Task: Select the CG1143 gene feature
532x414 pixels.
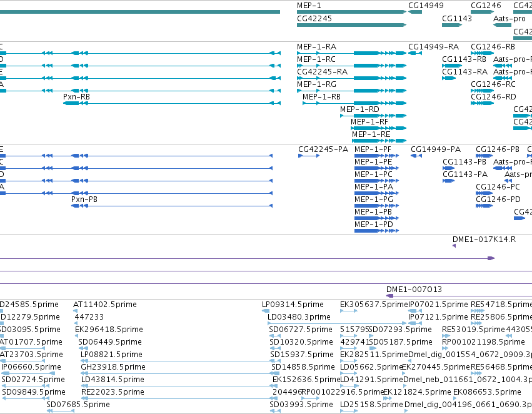Action: [x=452, y=25]
